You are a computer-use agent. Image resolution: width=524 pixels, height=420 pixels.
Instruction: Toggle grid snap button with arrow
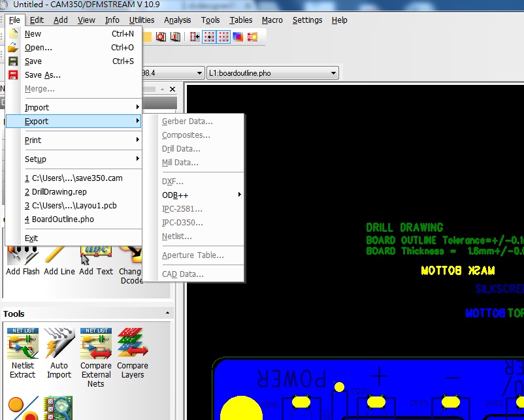pos(209,37)
